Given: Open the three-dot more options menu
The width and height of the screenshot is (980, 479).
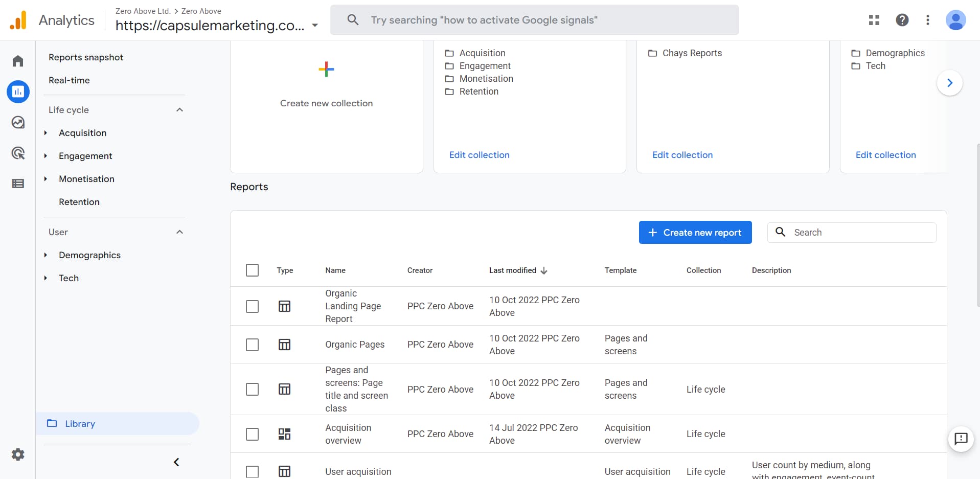Looking at the screenshot, I should (928, 20).
